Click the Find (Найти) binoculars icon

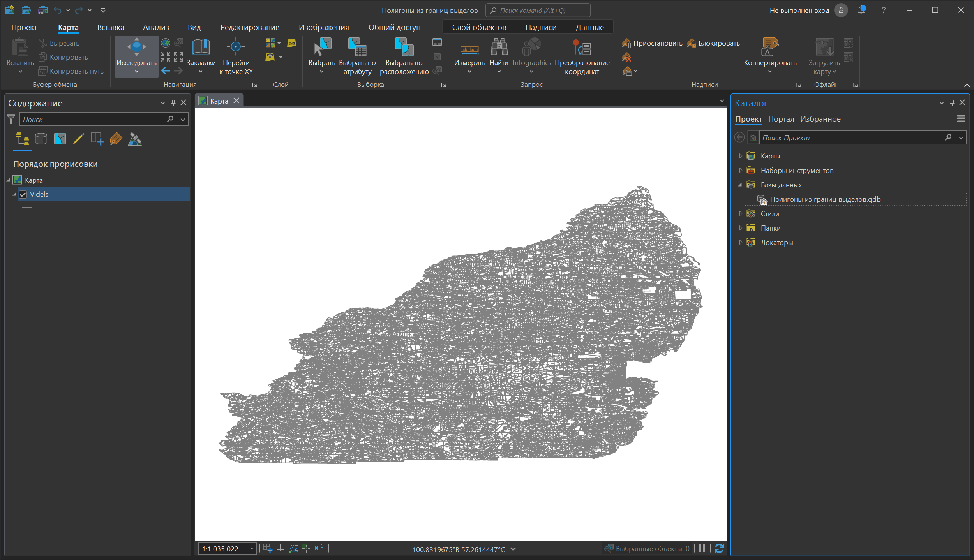tap(499, 48)
